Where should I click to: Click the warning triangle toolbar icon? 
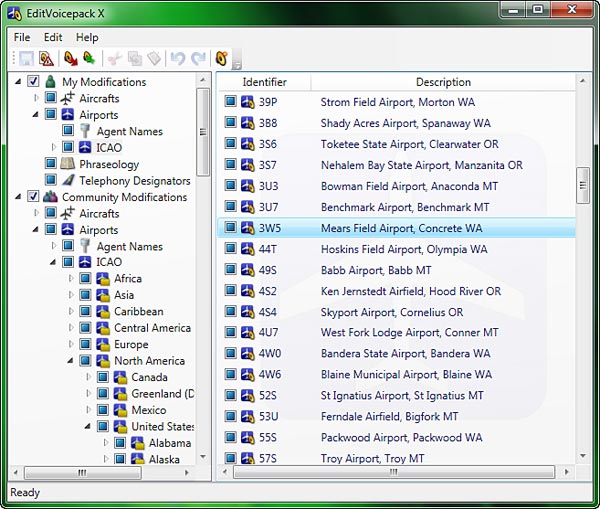pos(45,59)
